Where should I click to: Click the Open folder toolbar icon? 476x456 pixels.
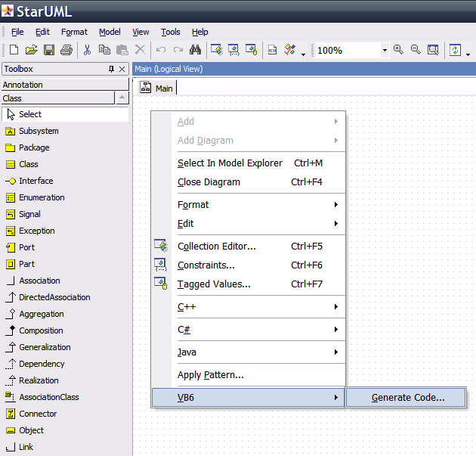pyautogui.click(x=31, y=50)
